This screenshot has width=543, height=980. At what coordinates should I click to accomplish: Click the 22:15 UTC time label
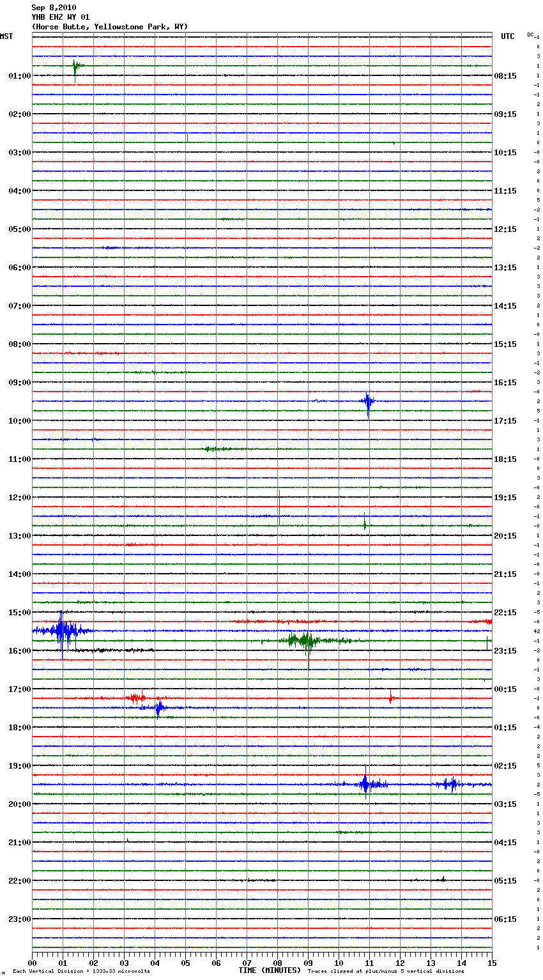pyautogui.click(x=505, y=613)
